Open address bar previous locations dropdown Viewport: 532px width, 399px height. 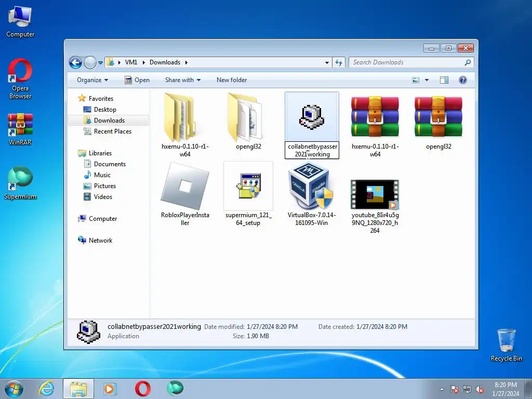point(327,62)
